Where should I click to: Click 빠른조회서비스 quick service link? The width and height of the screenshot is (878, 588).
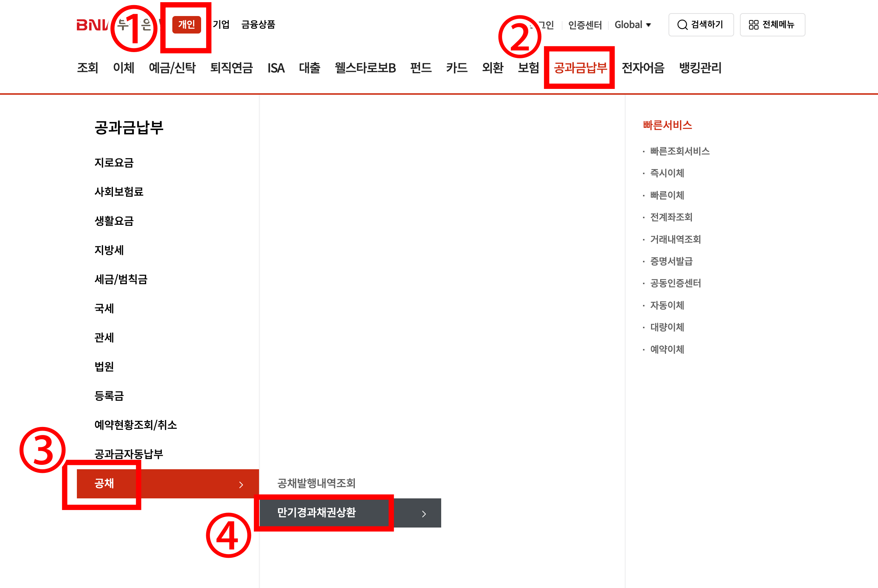pyautogui.click(x=679, y=151)
